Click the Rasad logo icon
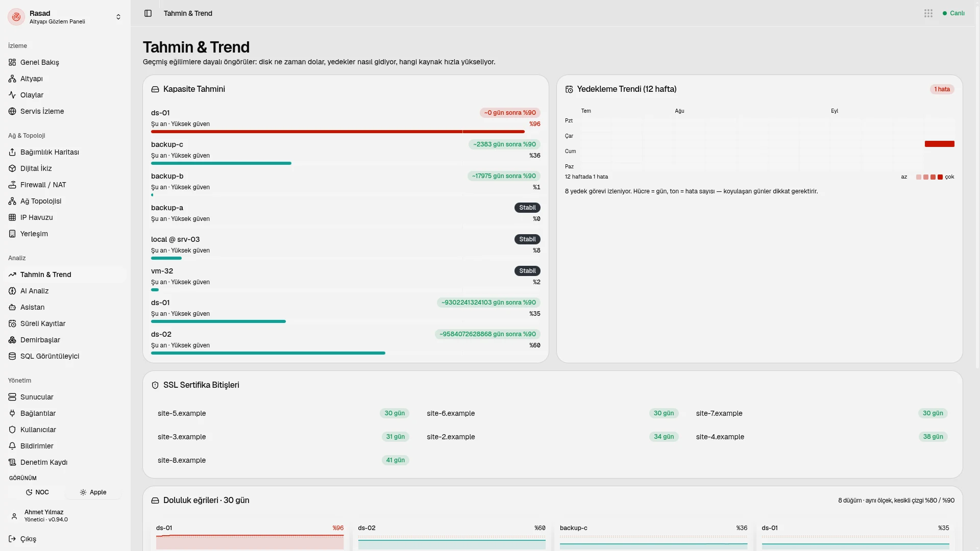 pos(16,17)
